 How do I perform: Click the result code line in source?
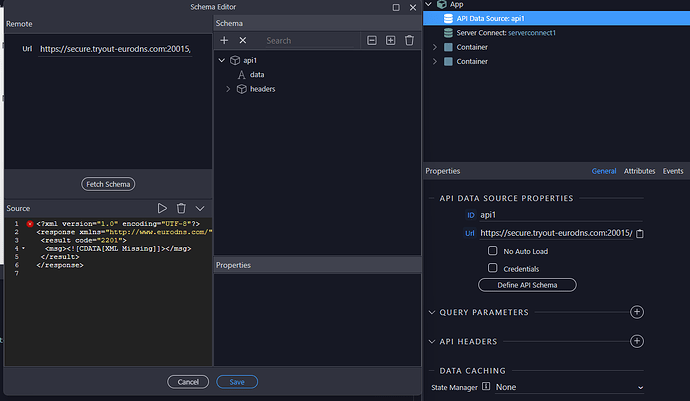click(x=84, y=240)
